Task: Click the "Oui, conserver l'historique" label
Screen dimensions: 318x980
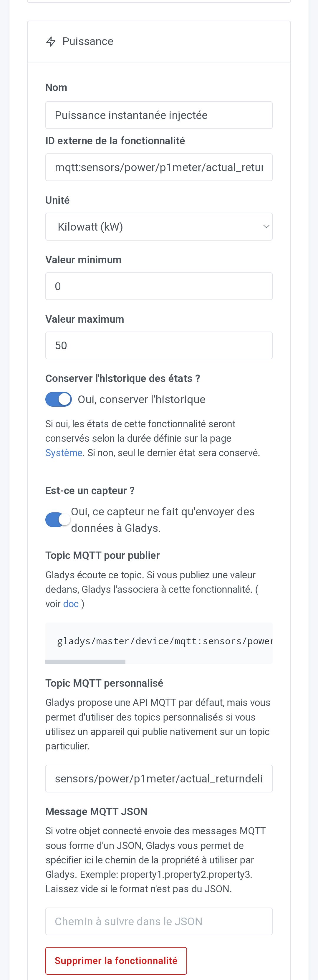Action: pyautogui.click(x=142, y=400)
